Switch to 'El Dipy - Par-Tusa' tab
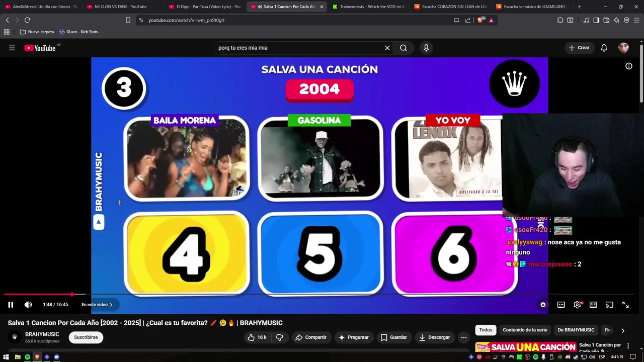The height and width of the screenshot is (362, 644). coord(205,7)
